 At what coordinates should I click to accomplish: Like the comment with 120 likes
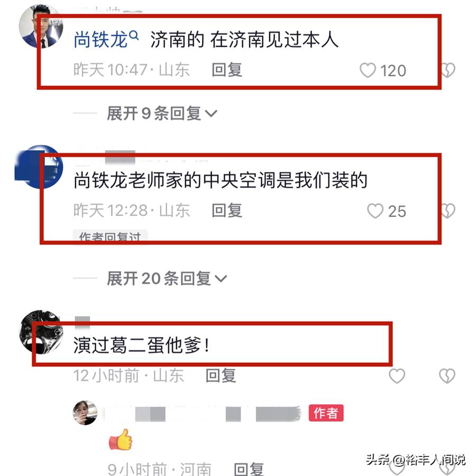point(368,70)
